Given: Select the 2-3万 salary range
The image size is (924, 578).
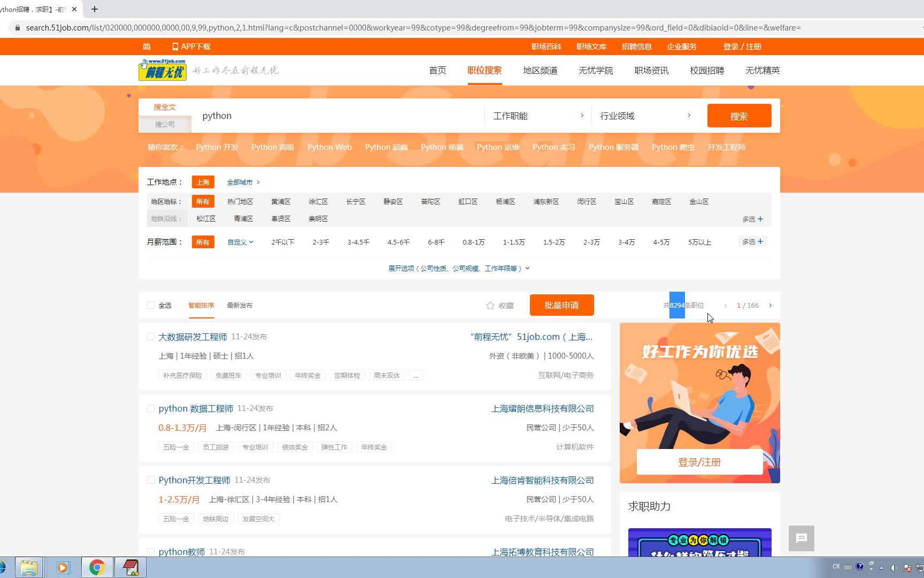Looking at the screenshot, I should pos(591,242).
